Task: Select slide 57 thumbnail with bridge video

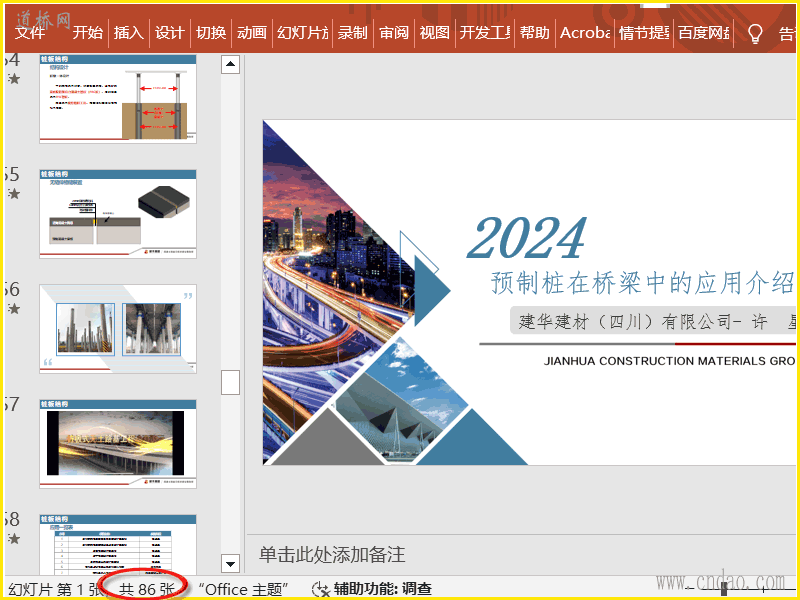Action: [x=118, y=444]
